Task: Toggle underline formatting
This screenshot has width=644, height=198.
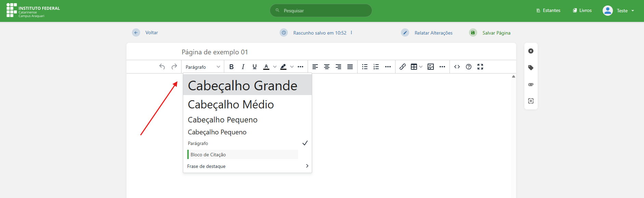Action: (x=255, y=67)
